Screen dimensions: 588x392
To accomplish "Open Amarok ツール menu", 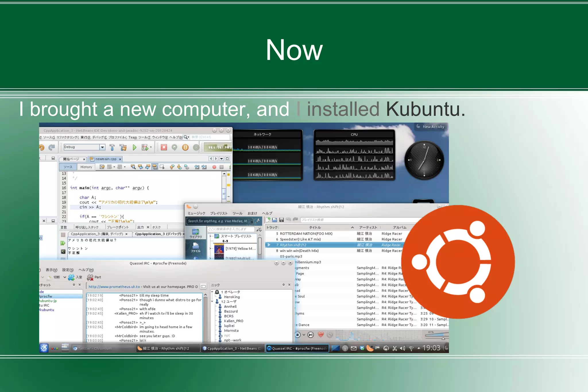I will [237, 213].
